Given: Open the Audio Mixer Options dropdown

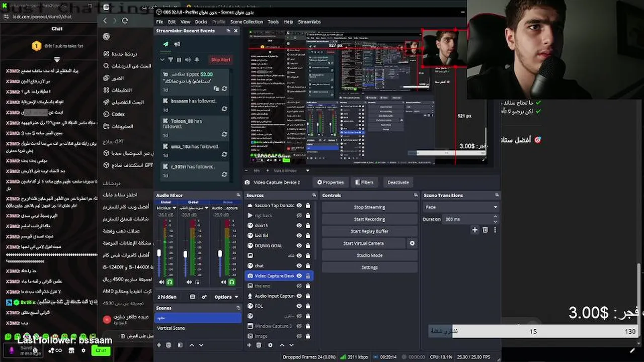Looking at the screenshot, I should coord(226,297).
